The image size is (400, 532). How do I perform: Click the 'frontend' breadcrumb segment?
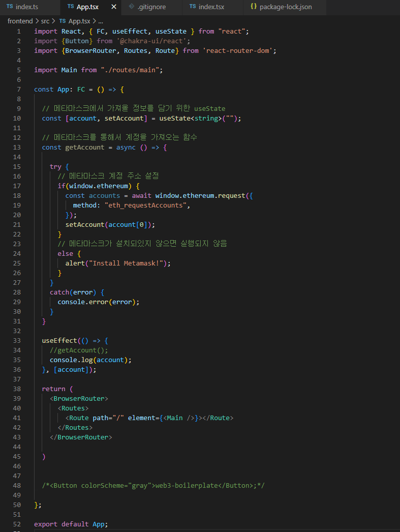click(20, 21)
